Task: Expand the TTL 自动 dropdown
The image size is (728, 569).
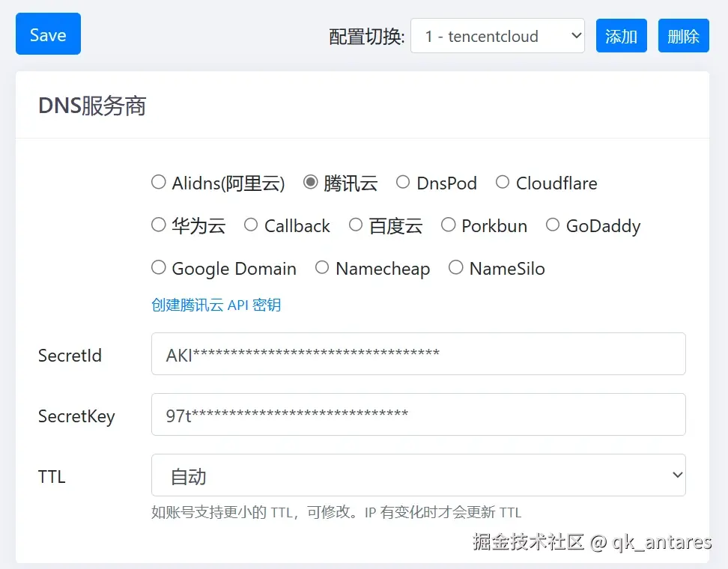Action: click(419, 475)
